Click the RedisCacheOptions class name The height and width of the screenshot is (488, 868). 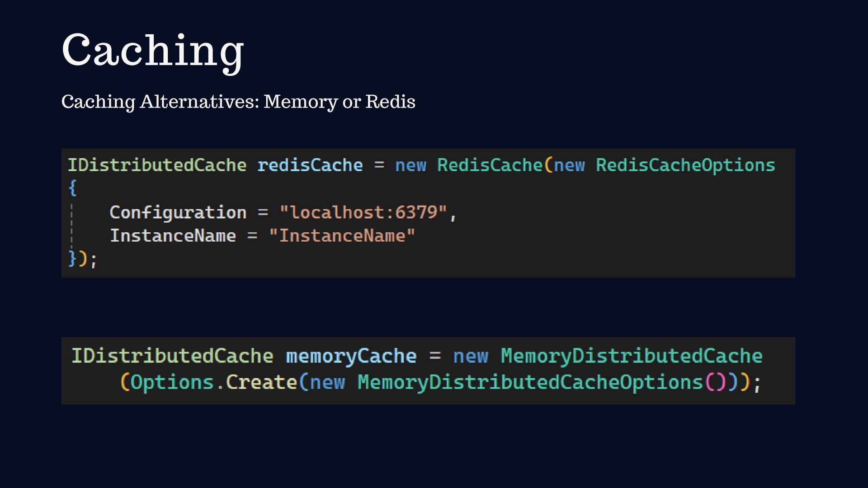pos(685,165)
